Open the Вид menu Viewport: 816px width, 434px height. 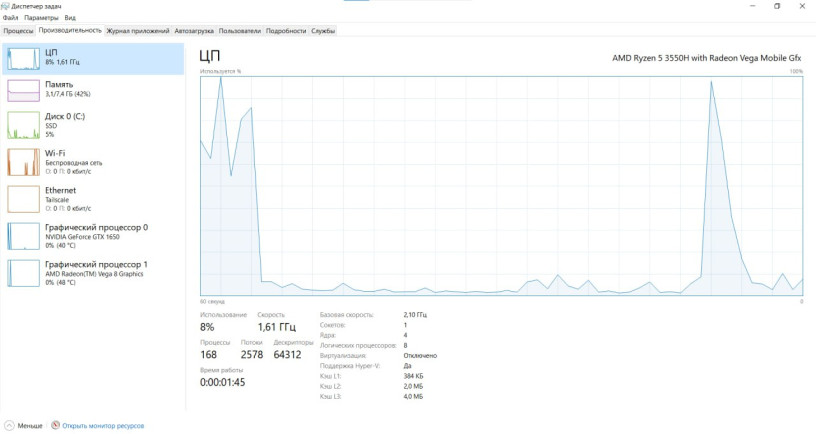70,18
